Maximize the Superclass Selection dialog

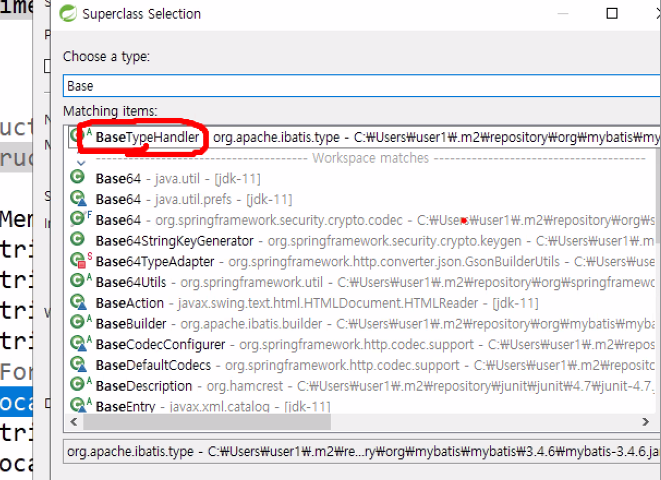pyautogui.click(x=612, y=13)
